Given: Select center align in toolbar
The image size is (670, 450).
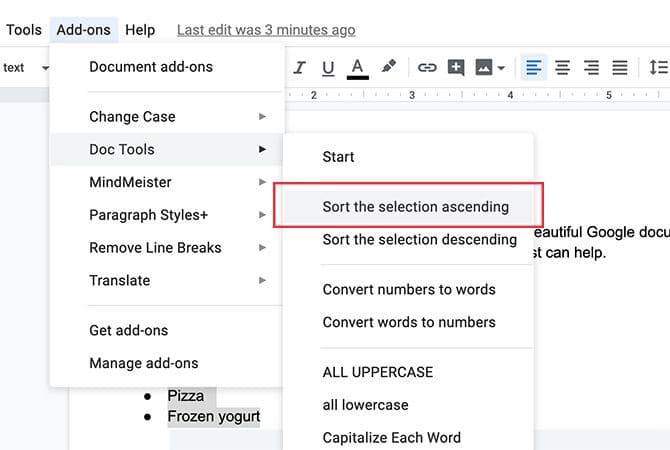Looking at the screenshot, I should click(x=563, y=68).
